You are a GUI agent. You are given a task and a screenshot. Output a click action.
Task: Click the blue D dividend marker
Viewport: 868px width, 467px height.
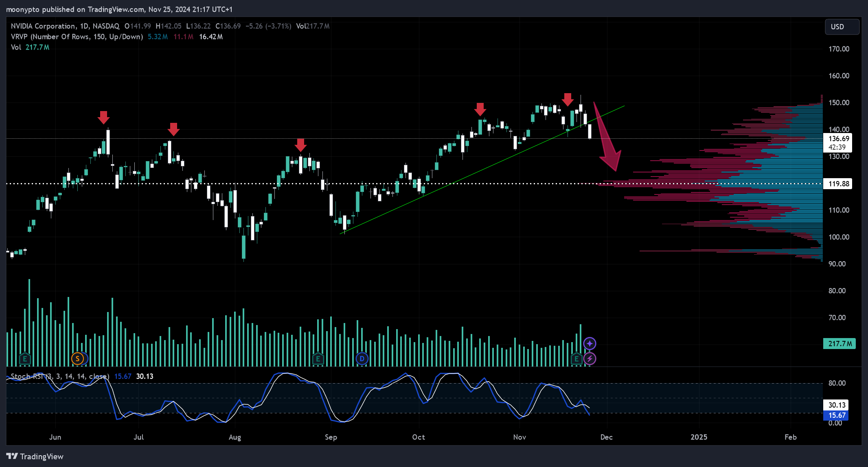pos(362,359)
